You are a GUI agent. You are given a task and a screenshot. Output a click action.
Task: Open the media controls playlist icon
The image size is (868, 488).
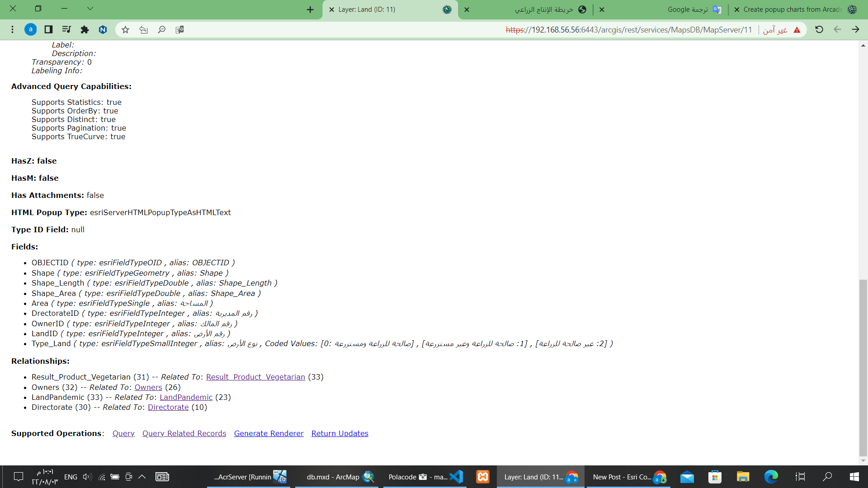(66, 30)
